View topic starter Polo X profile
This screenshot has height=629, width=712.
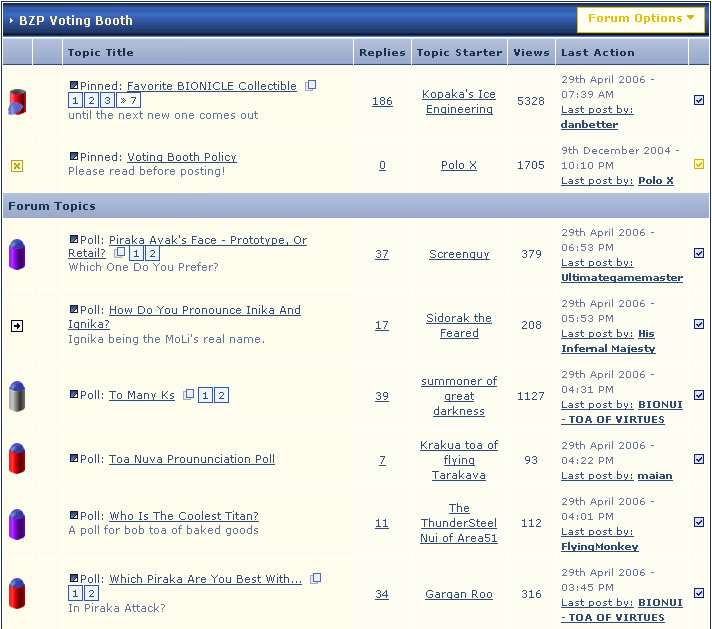(459, 165)
